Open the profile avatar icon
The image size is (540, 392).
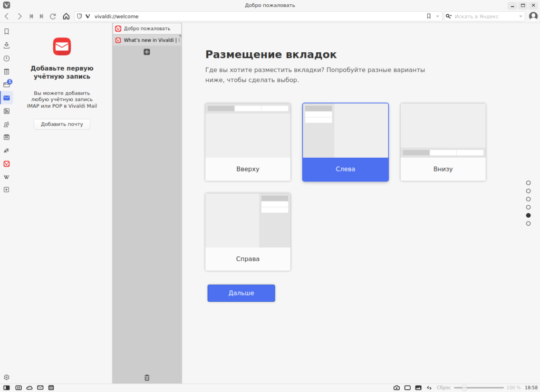533,16
